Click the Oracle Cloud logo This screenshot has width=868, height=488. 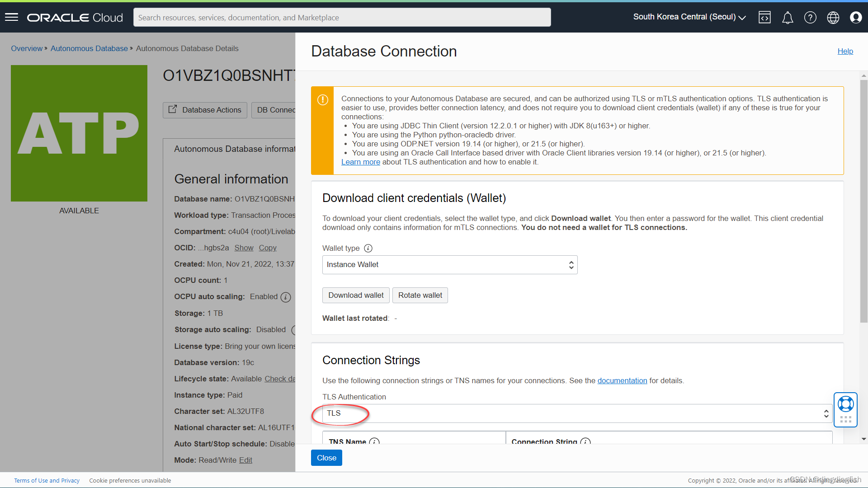(75, 18)
